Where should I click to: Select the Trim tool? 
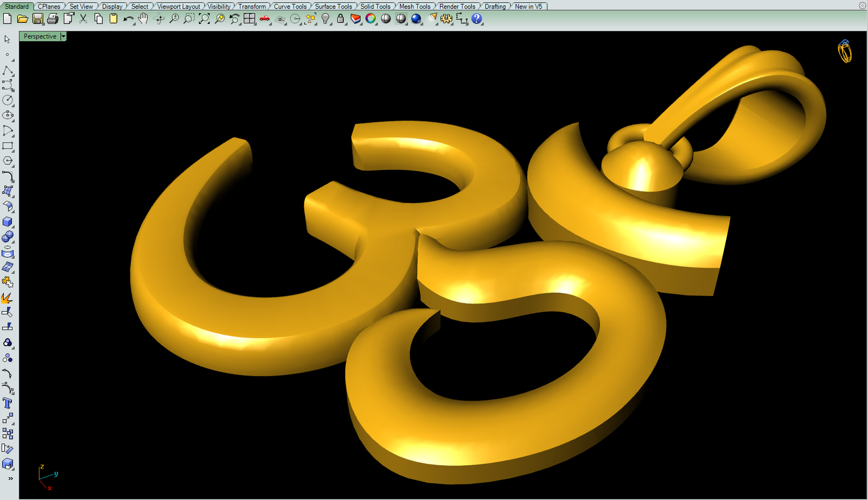8,313
